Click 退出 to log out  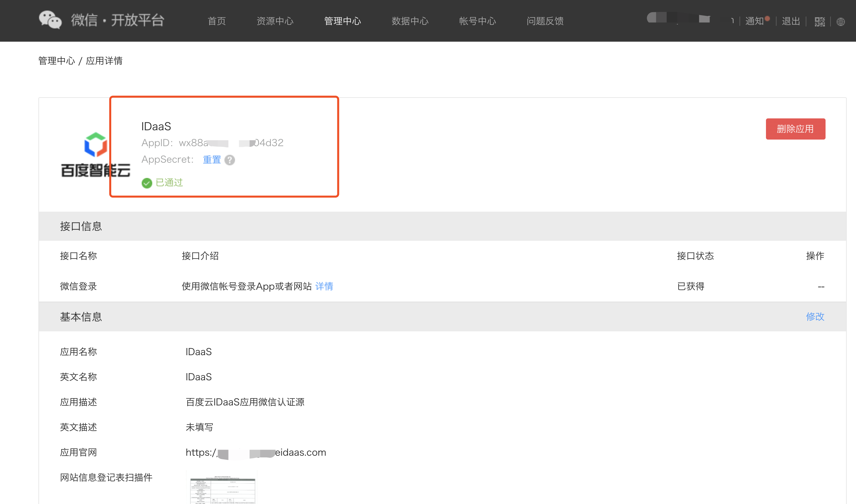(x=791, y=21)
